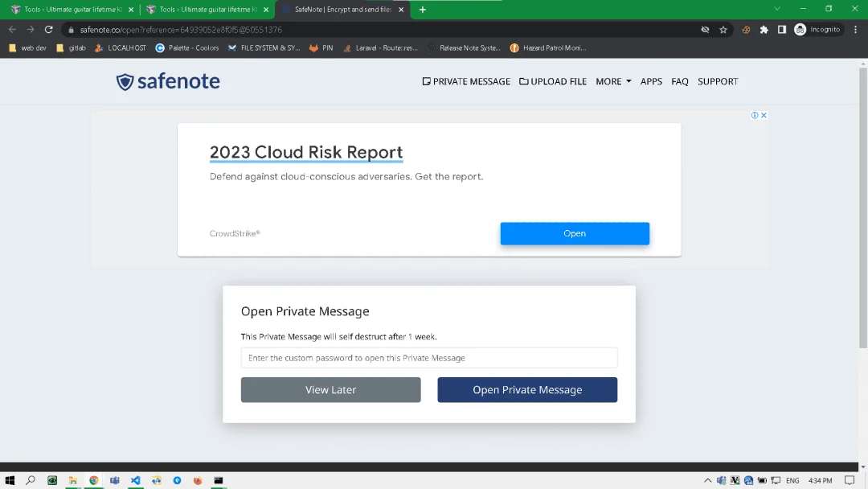Click the ad info icon
Image resolution: width=868 pixels, height=489 pixels.
click(x=755, y=115)
